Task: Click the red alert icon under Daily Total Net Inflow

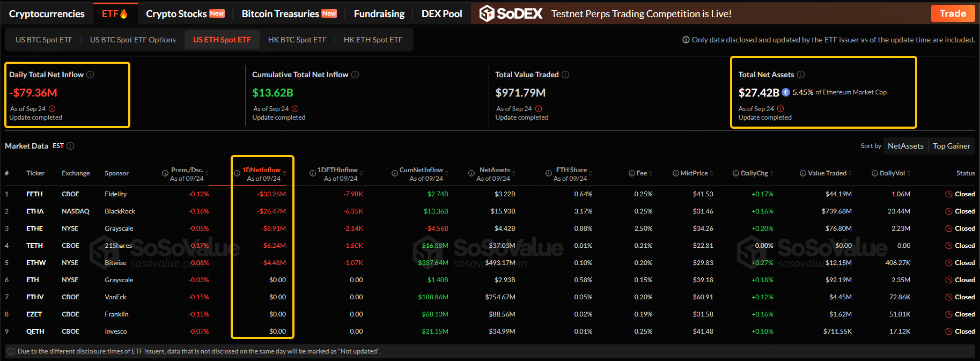Action: pos(52,109)
